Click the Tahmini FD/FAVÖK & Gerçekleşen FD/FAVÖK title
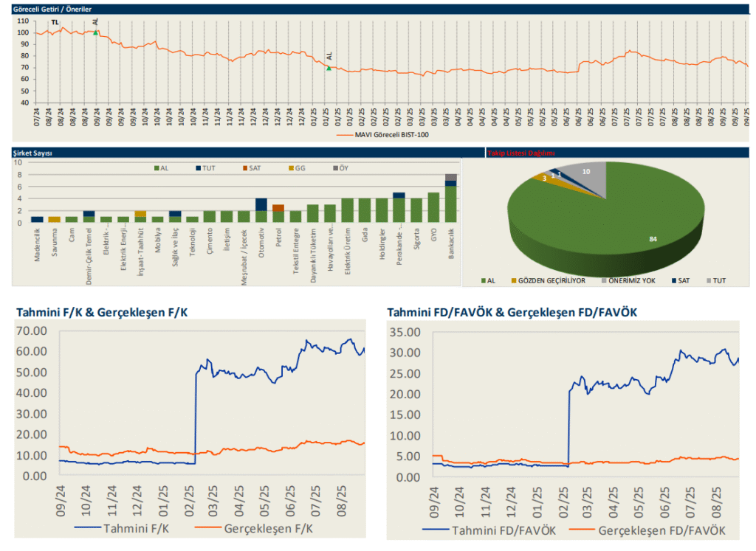Screen dimensions: 756x551 tap(512, 313)
